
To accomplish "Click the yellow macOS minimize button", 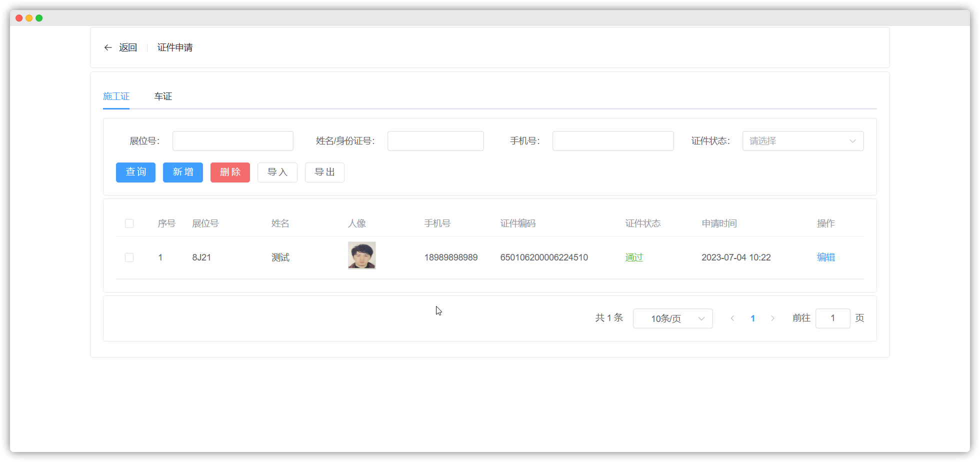I will [x=29, y=18].
